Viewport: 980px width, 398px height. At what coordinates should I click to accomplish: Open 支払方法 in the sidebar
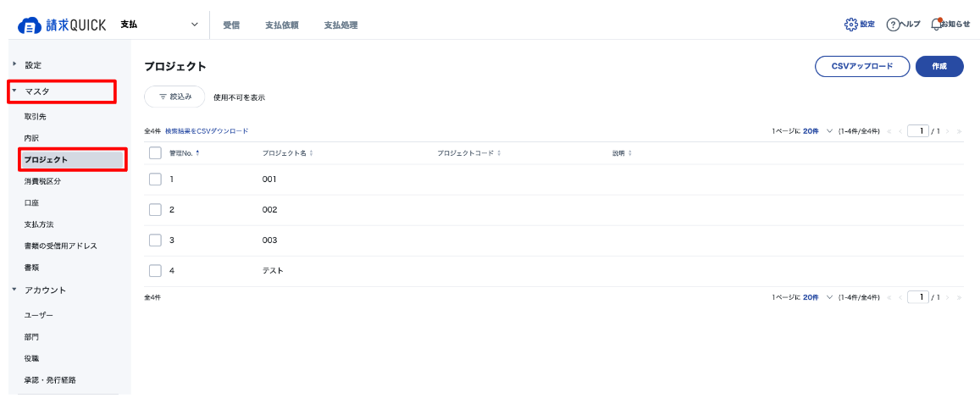pos(39,224)
